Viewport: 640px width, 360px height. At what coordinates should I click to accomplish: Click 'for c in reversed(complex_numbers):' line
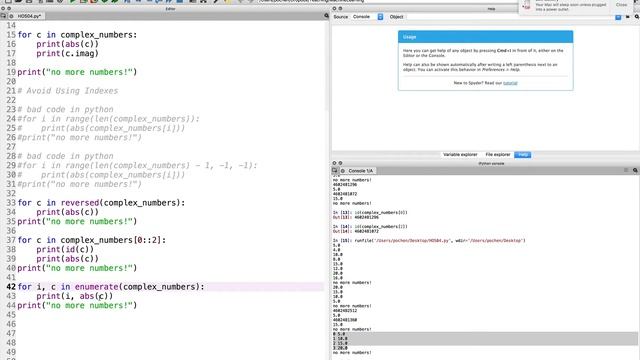pyautogui.click(x=101, y=202)
